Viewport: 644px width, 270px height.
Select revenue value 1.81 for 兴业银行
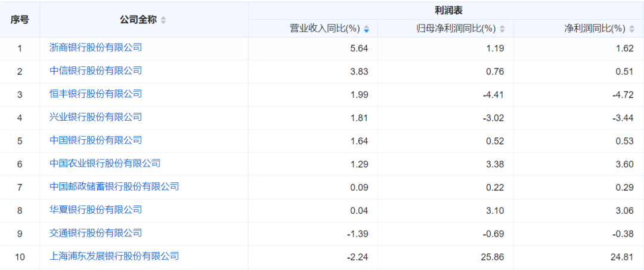(360, 118)
